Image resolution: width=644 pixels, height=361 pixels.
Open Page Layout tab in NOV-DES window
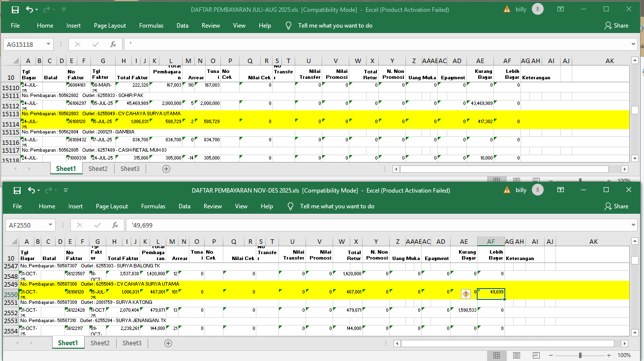112,206
